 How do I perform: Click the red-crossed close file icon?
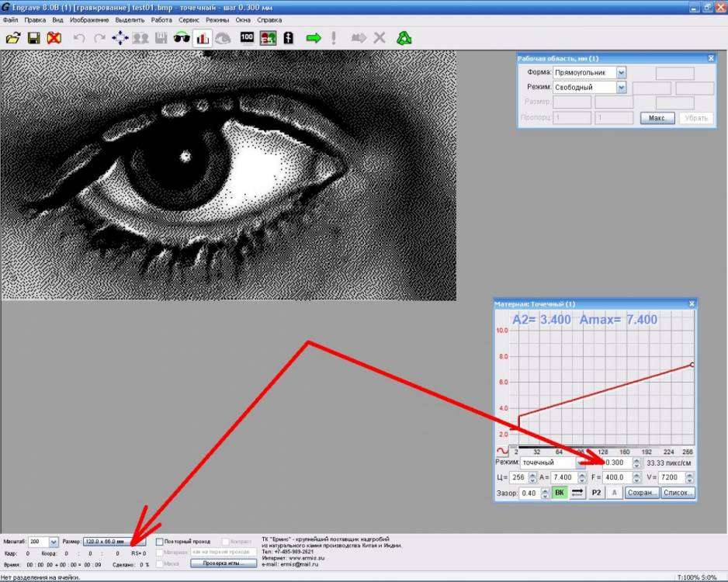tap(54, 37)
